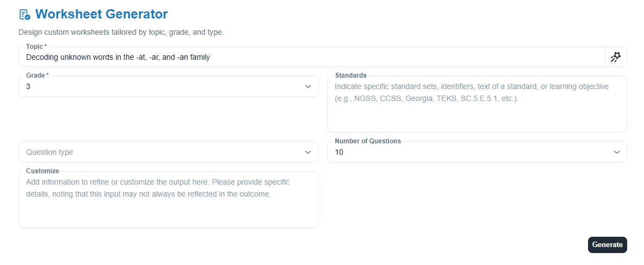Image resolution: width=644 pixels, height=265 pixels.
Task: Click the worksheet document icon beside the title
Action: coord(24,15)
